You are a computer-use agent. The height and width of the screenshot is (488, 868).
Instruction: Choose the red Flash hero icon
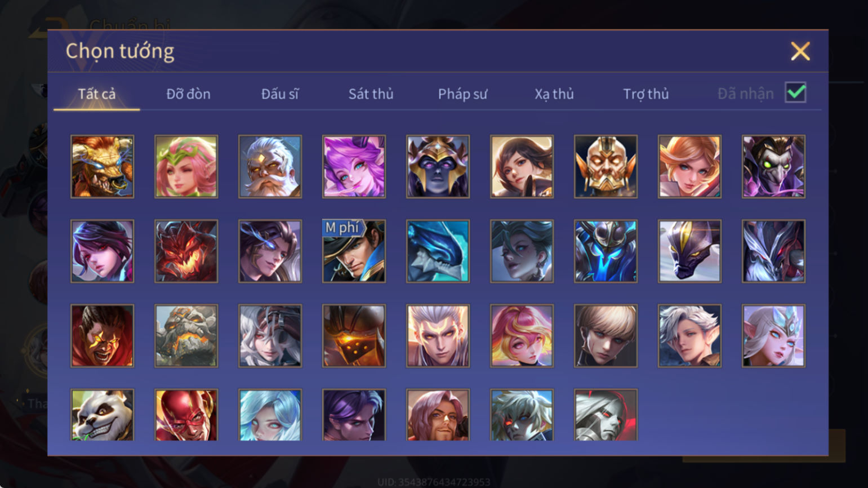pyautogui.click(x=186, y=415)
